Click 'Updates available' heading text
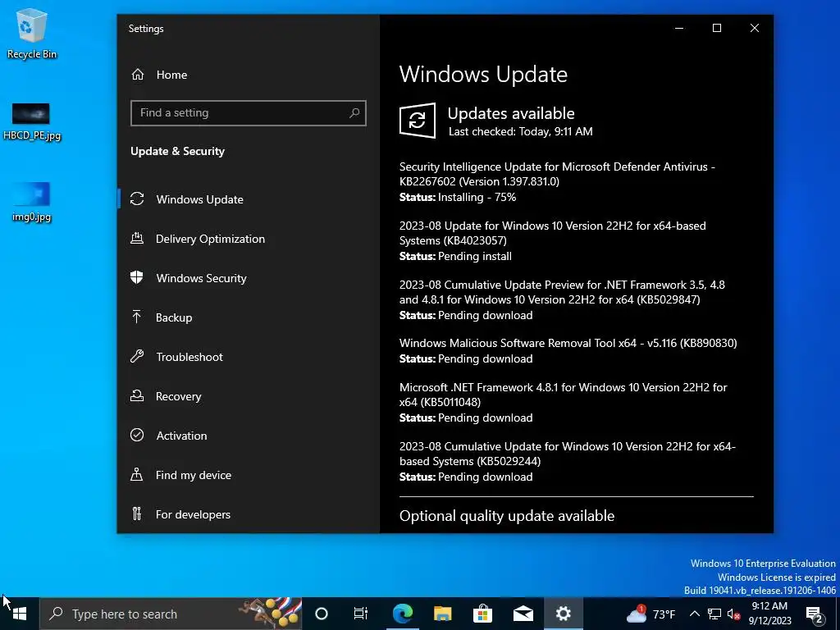Image resolution: width=840 pixels, height=630 pixels. [x=511, y=113]
